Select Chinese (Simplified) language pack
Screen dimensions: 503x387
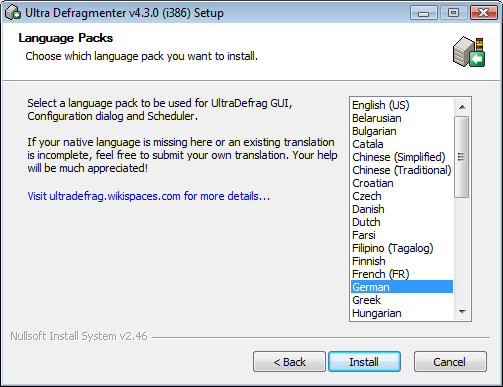[402, 157]
